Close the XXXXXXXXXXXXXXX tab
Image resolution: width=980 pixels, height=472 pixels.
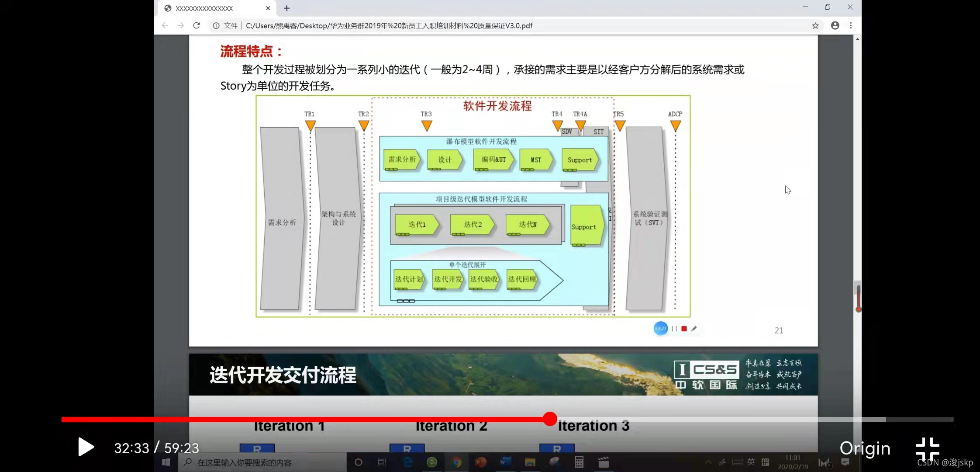point(268,8)
